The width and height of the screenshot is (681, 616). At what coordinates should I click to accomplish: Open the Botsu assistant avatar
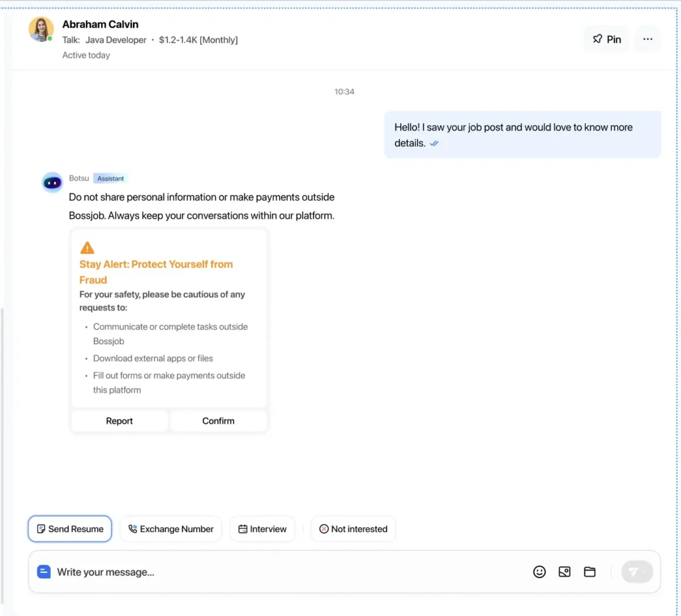[x=52, y=182]
